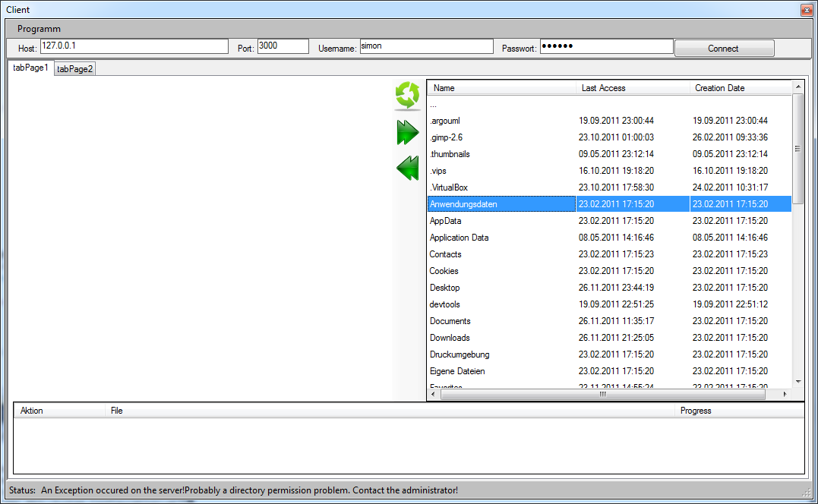Click Last Access value 23.10.2011 01:00:03
818x504 pixels.
tap(616, 137)
